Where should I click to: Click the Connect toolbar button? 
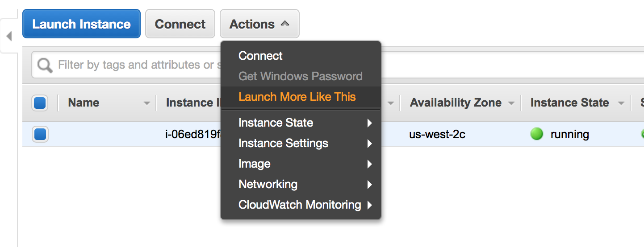click(x=180, y=24)
